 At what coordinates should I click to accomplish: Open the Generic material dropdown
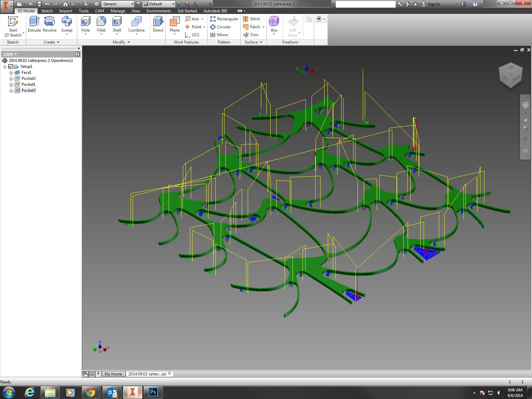(132, 4)
